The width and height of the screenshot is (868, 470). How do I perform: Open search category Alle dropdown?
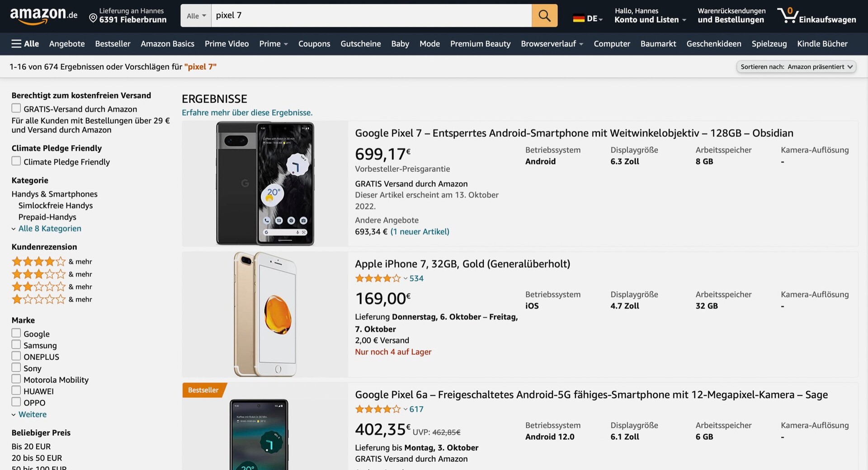pos(196,16)
